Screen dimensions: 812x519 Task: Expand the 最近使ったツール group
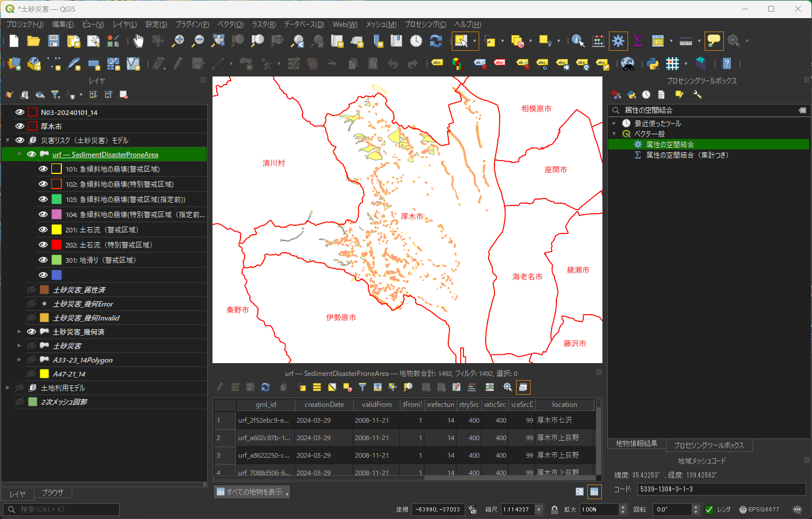614,123
